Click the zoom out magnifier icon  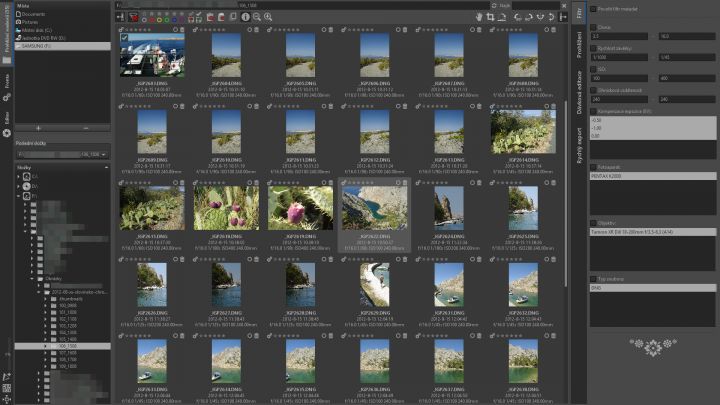[257, 17]
